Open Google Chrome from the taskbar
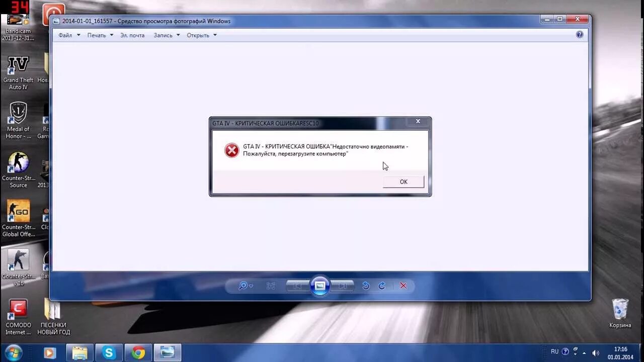 pos(138,353)
